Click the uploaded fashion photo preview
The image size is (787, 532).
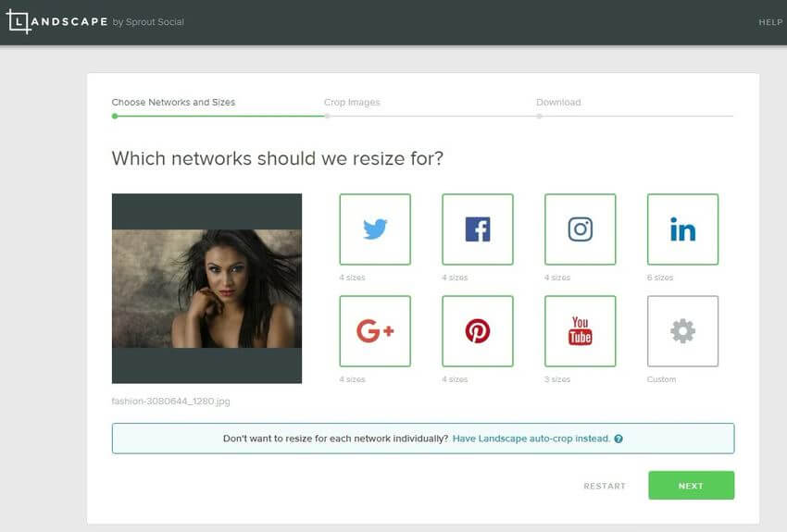pos(206,289)
